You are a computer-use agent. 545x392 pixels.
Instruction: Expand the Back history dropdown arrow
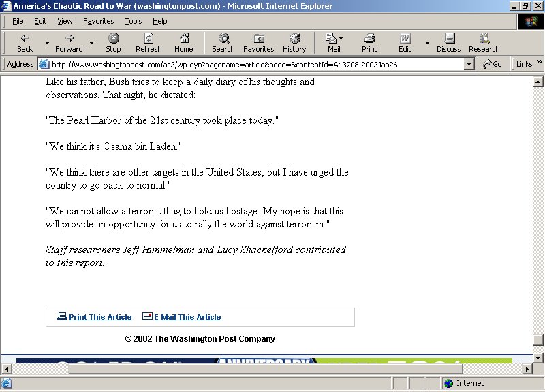tap(47, 43)
